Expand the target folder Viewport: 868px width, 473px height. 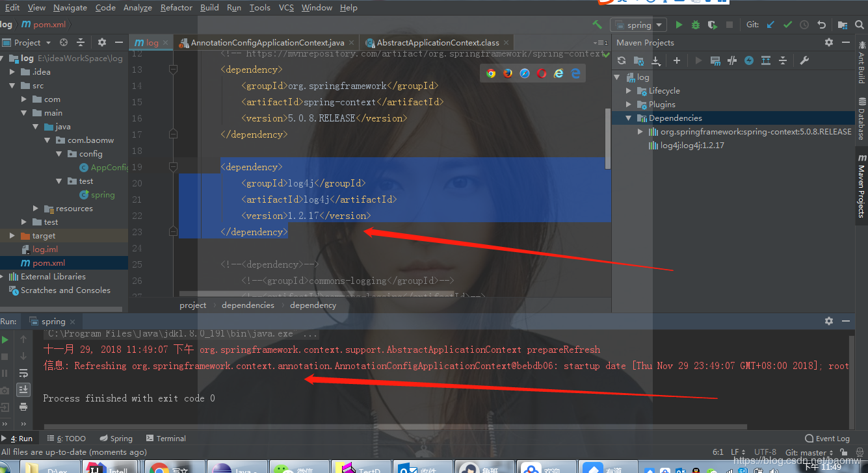[12, 235]
